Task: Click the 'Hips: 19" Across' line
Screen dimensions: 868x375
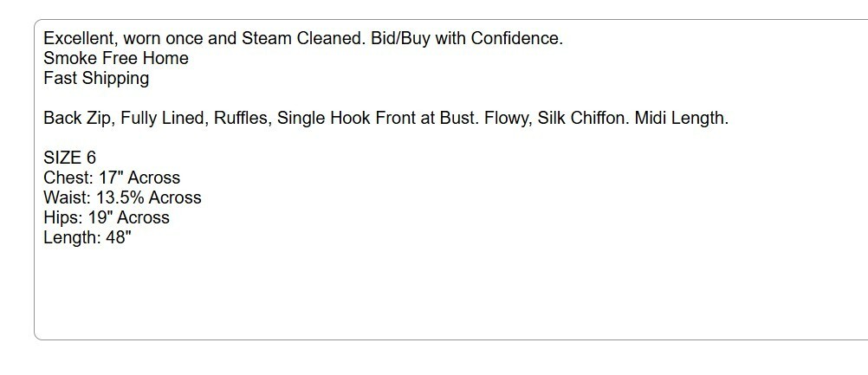Action: pos(107,217)
